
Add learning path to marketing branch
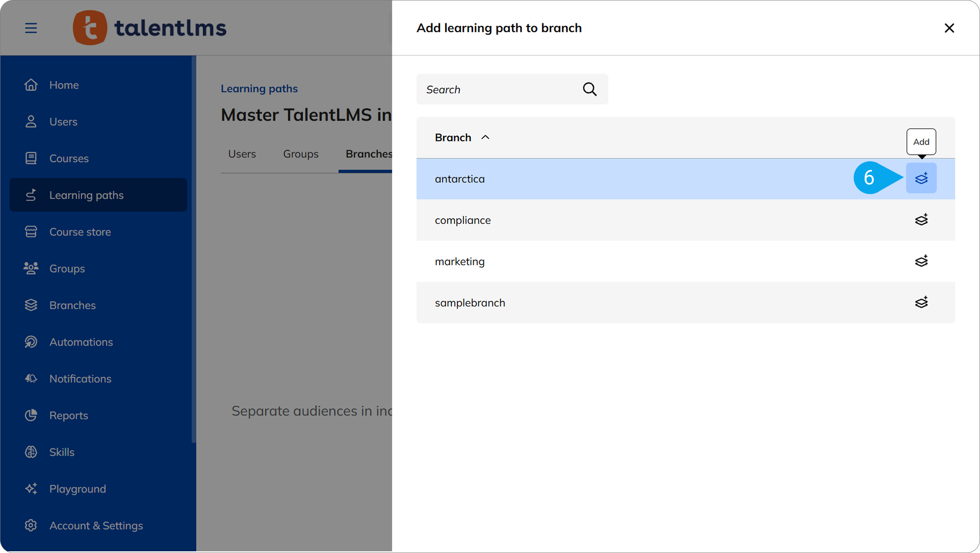921,261
